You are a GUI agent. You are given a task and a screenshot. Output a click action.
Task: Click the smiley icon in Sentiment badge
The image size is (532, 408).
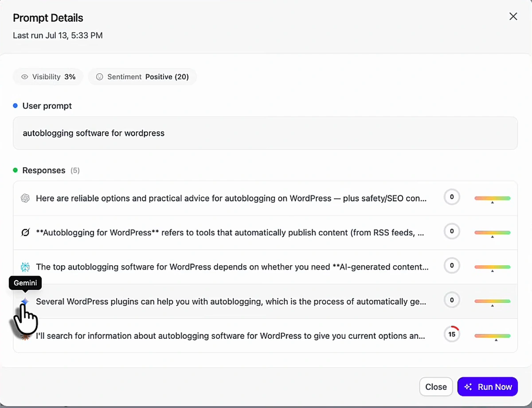pos(100,77)
